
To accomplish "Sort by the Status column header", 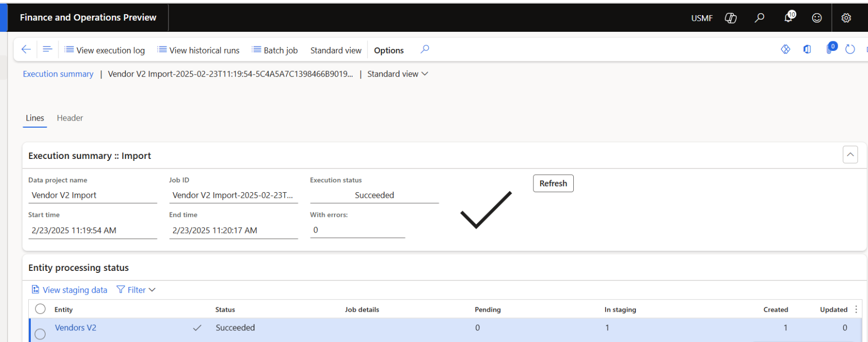I will click(225, 309).
